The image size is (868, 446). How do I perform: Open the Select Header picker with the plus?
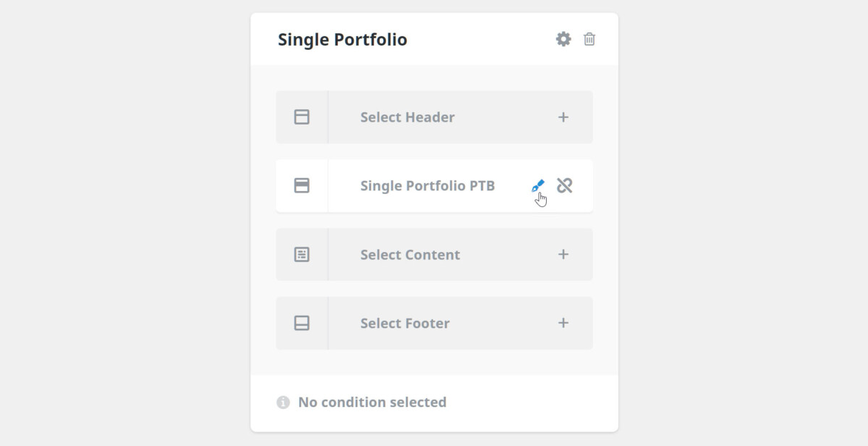tap(563, 117)
